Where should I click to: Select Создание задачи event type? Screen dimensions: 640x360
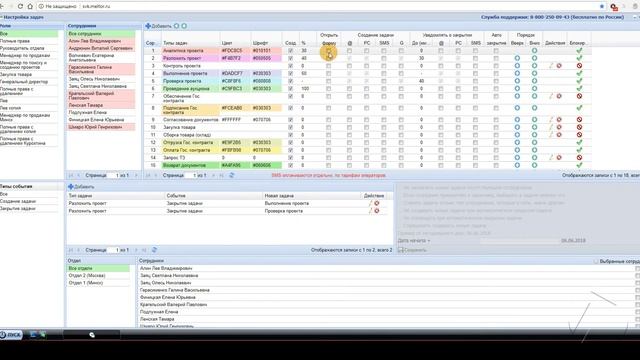[18, 201]
